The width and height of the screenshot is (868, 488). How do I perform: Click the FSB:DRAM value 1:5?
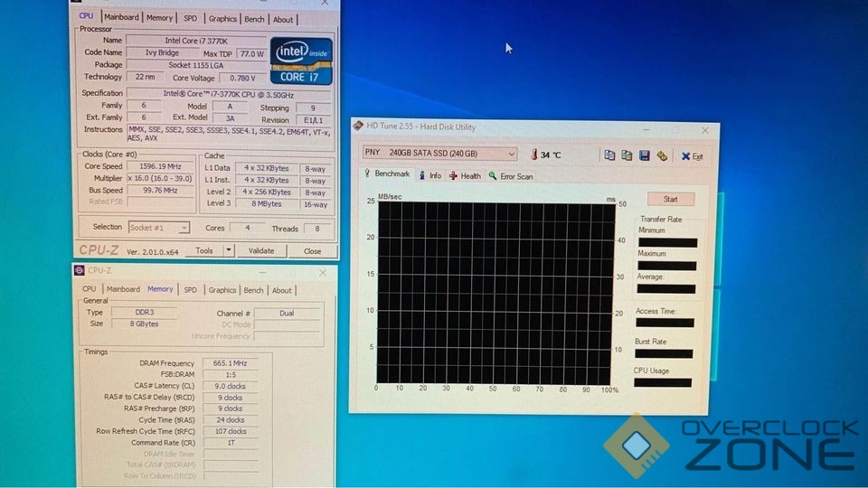230,374
